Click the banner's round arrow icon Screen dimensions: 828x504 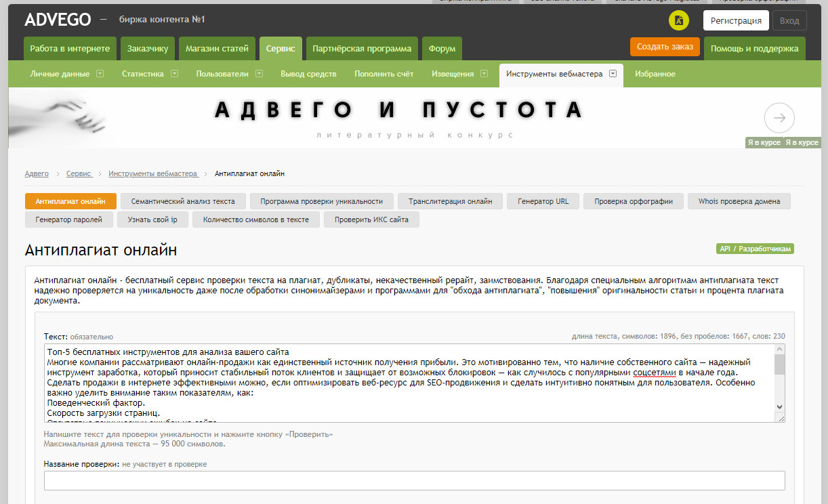[x=779, y=118]
